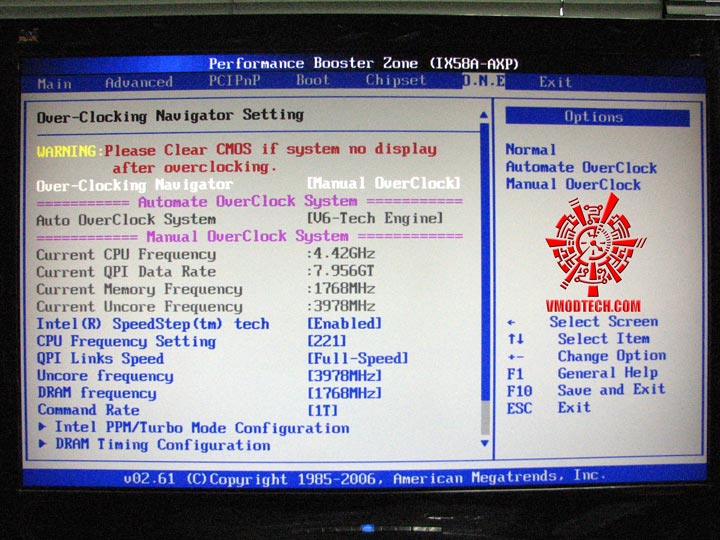
Task: Toggle SpeedStep [Enabled] value
Action: pyautogui.click(x=344, y=323)
